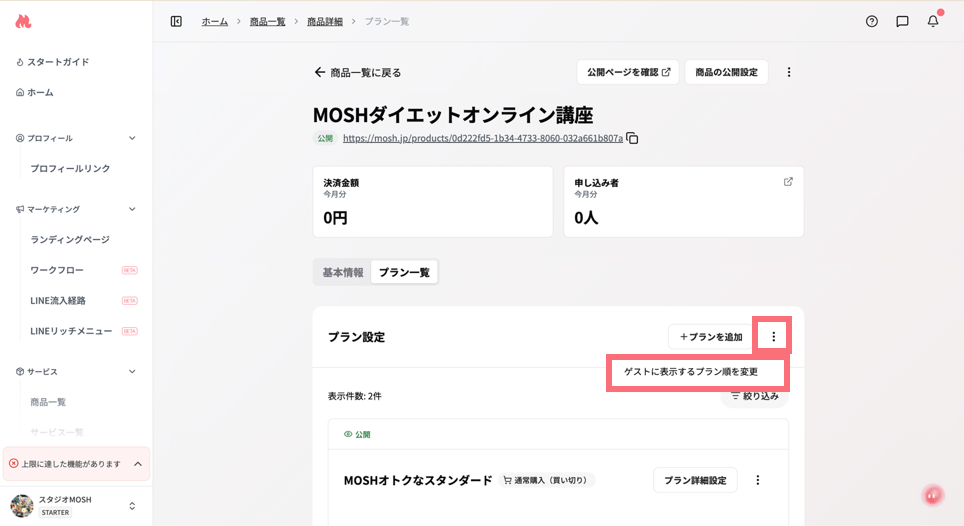Viewport: 964px width, 526px height.
Task: Open the floating chat bubble widget
Action: coord(933,495)
